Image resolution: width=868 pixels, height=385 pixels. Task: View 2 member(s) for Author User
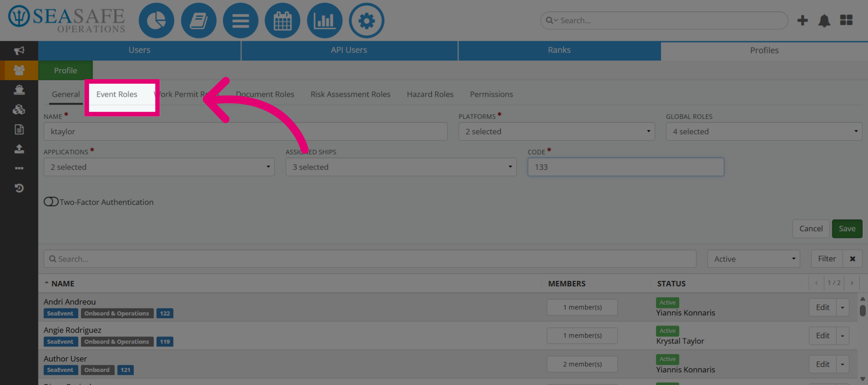click(582, 364)
